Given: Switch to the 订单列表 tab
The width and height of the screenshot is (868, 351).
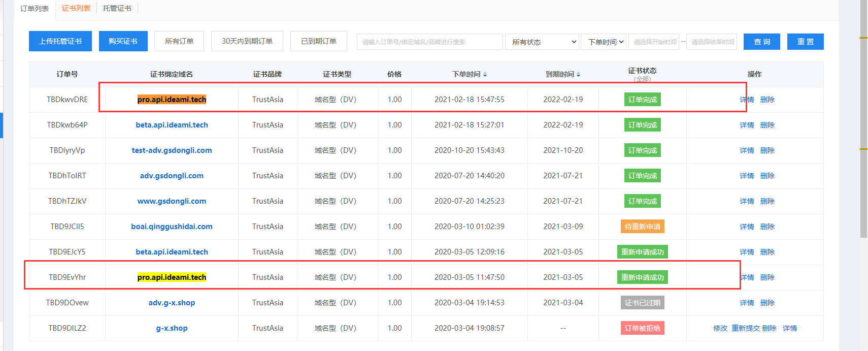Looking at the screenshot, I should [x=35, y=9].
